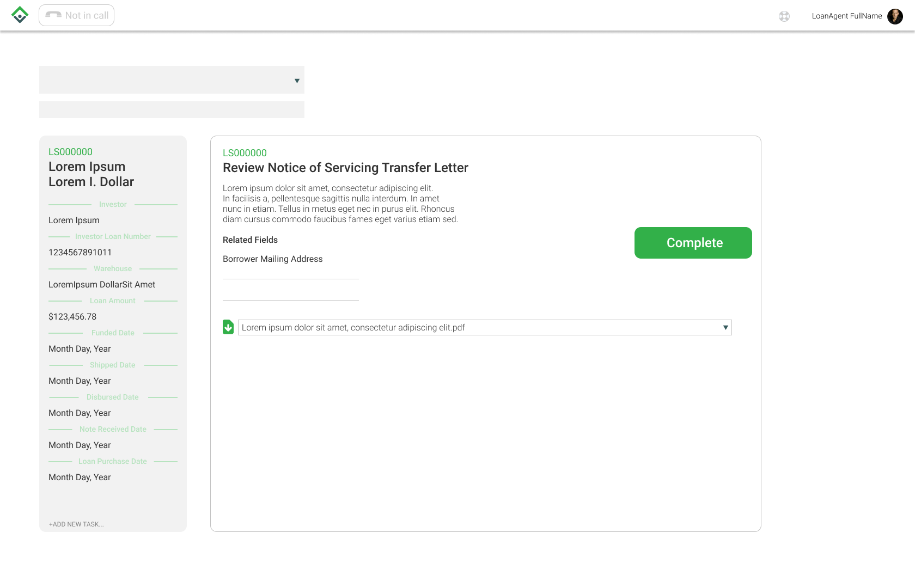The height and width of the screenshot is (588, 915).
Task: Open LS000000 link in the loan sidebar card
Action: click(70, 152)
